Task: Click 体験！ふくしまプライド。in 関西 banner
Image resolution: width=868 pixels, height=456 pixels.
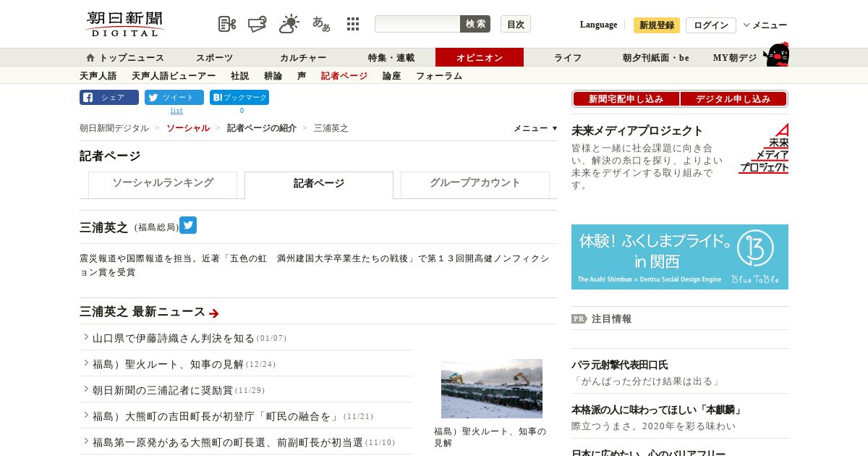Action: click(680, 257)
